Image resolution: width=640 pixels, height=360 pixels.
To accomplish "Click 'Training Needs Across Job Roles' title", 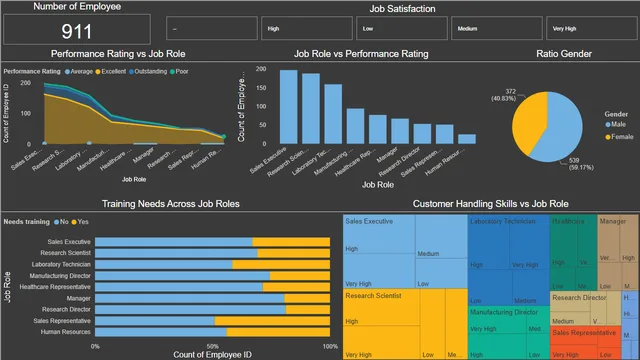I will (171, 204).
